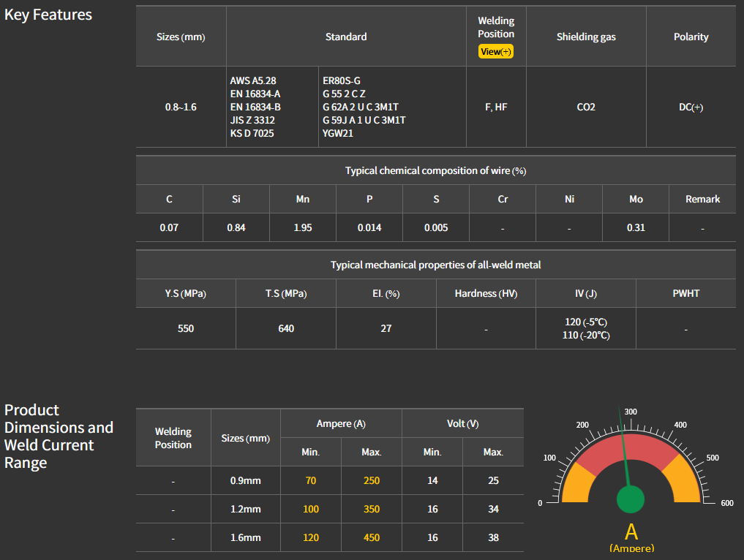Image resolution: width=744 pixels, height=560 pixels.
Task: Select the 1.2mm size row cell
Action: (x=245, y=509)
